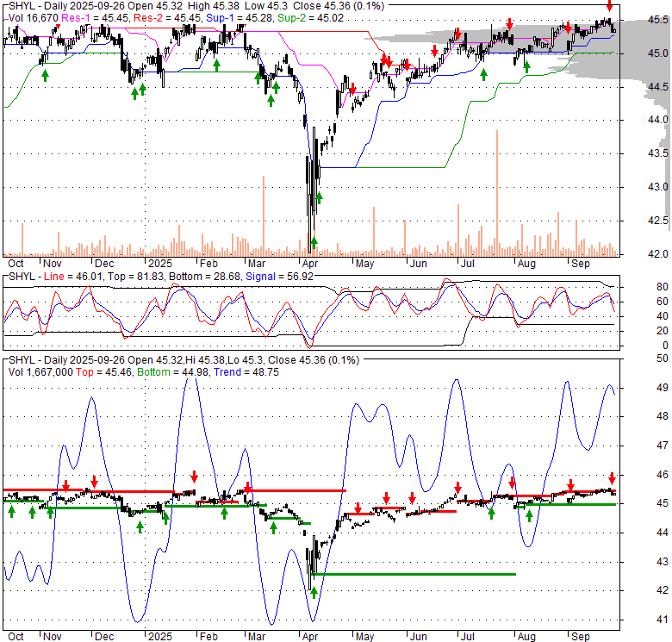
Task: Click the 50 axis label on the bottom chart
Action: point(663,358)
